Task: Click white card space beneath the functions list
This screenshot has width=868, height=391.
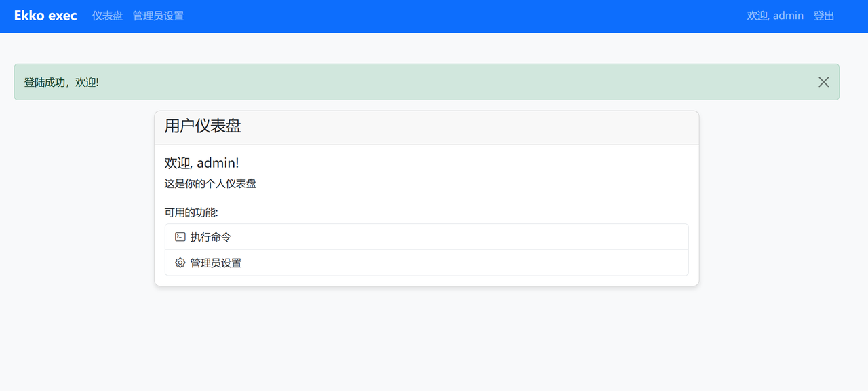Action: (x=427, y=280)
